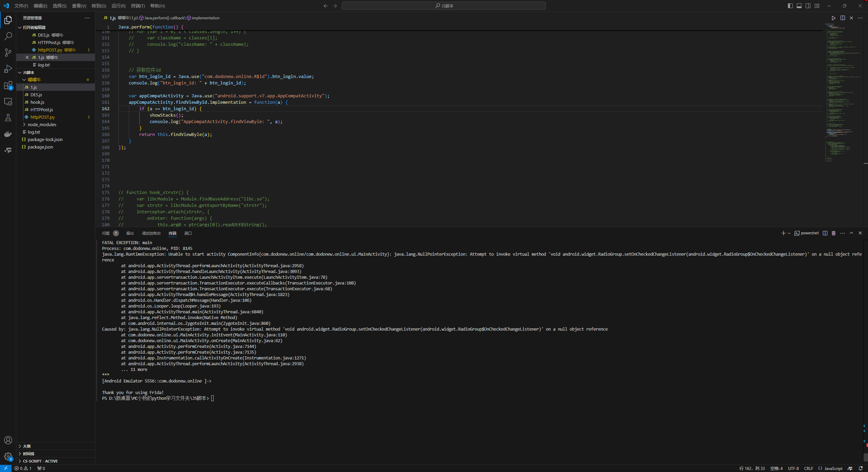Click the JS脚本 command center search box
The width and height of the screenshot is (868, 472).
443,6
